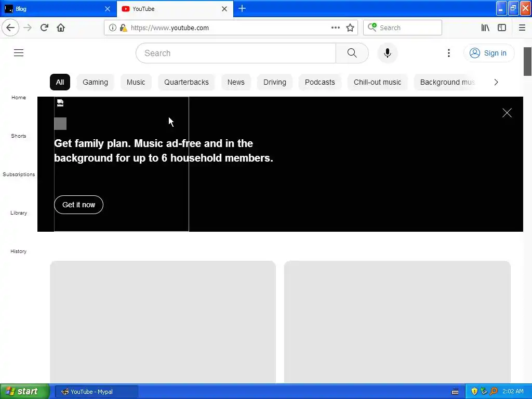Dismiss the family plan banner
This screenshot has height=399, width=532.
point(507,113)
